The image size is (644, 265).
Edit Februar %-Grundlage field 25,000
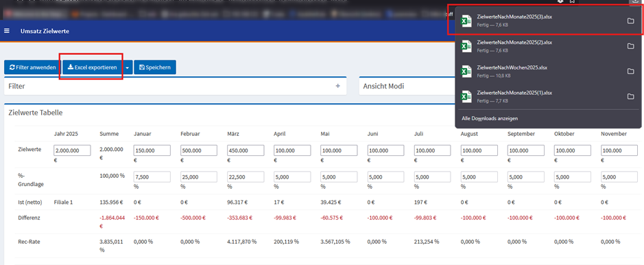199,177
